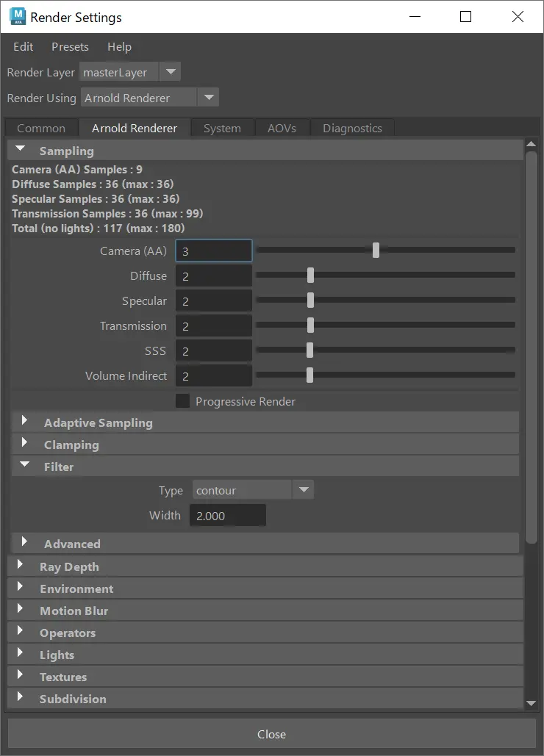
Task: Click the Maya app icon in title bar
Action: pos(18,17)
